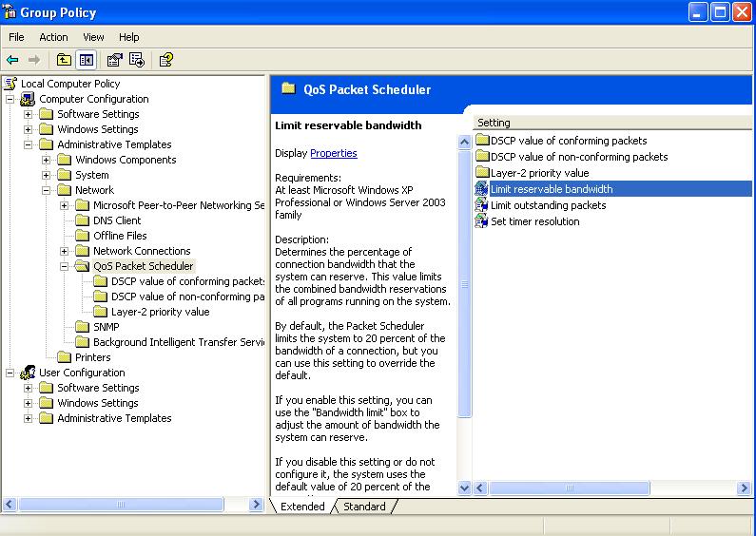The width and height of the screenshot is (756, 536).
Task: Click the Forward arrow toolbar icon
Action: [x=34, y=60]
